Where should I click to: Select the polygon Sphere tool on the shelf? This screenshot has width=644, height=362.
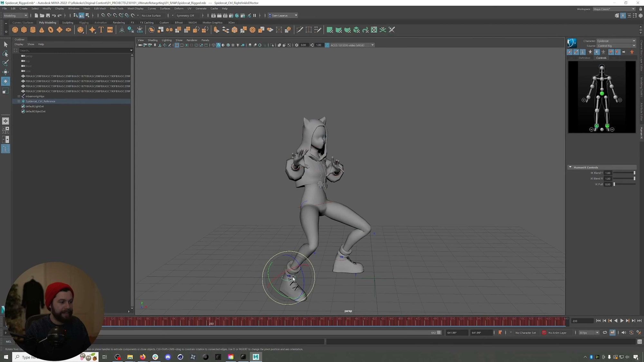pos(15,30)
